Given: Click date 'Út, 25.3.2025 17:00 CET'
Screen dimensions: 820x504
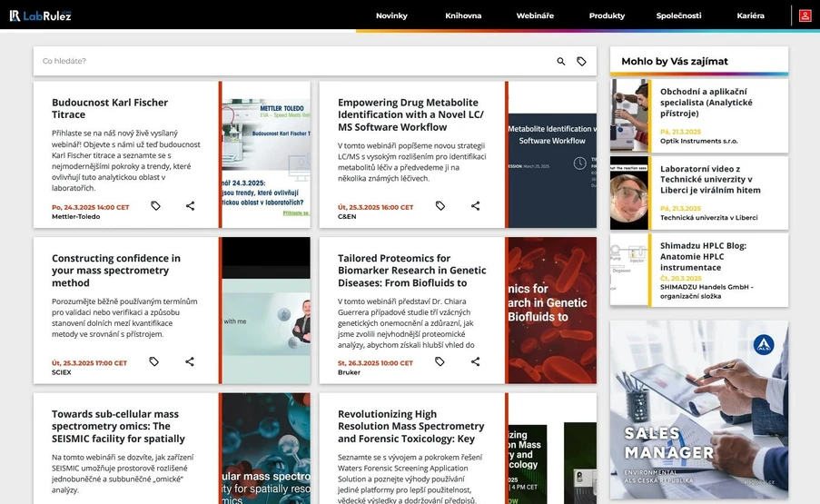Looking at the screenshot, I should [x=89, y=363].
